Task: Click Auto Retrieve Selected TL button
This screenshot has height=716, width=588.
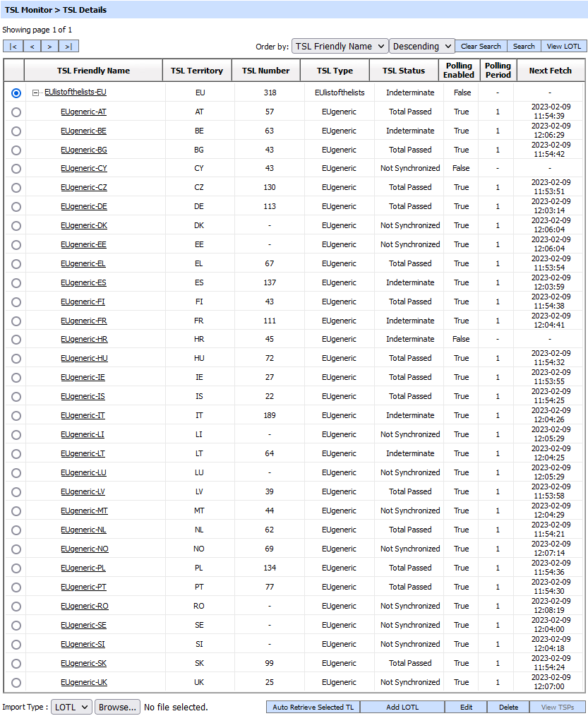Action: 313,707
